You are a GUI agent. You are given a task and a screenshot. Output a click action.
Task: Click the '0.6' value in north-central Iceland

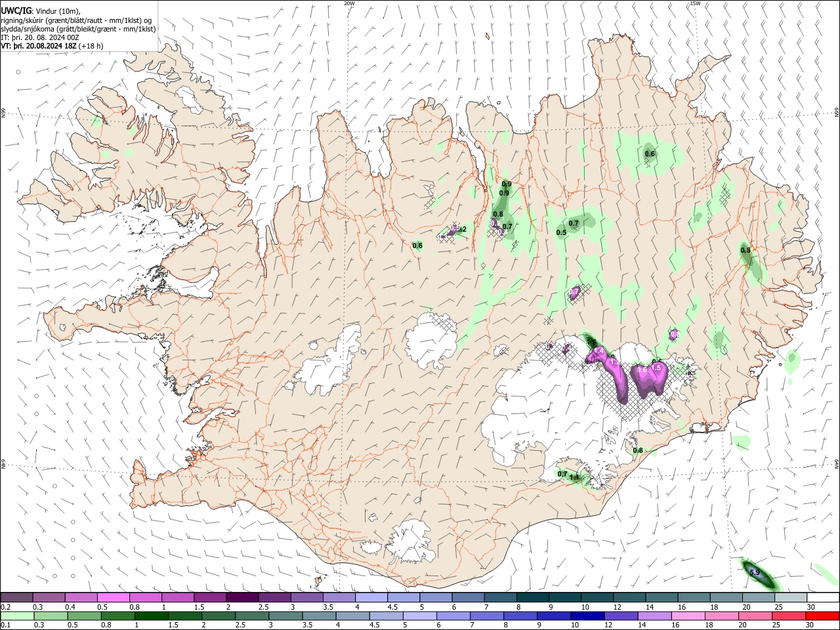point(417,246)
